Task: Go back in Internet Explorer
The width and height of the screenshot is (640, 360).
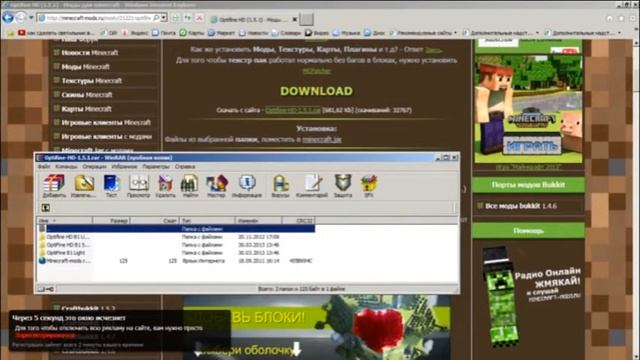Action: [8, 18]
